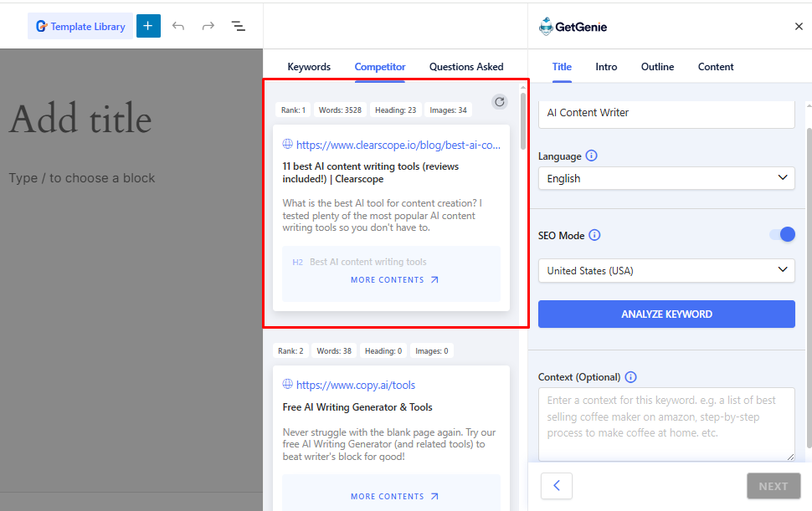Open More Contents for Clearscope result
The width and height of the screenshot is (812, 511).
394,280
